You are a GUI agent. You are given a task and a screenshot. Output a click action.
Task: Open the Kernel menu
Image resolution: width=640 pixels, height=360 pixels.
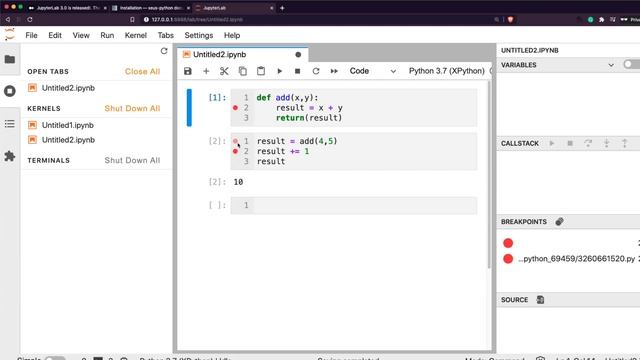click(x=136, y=36)
